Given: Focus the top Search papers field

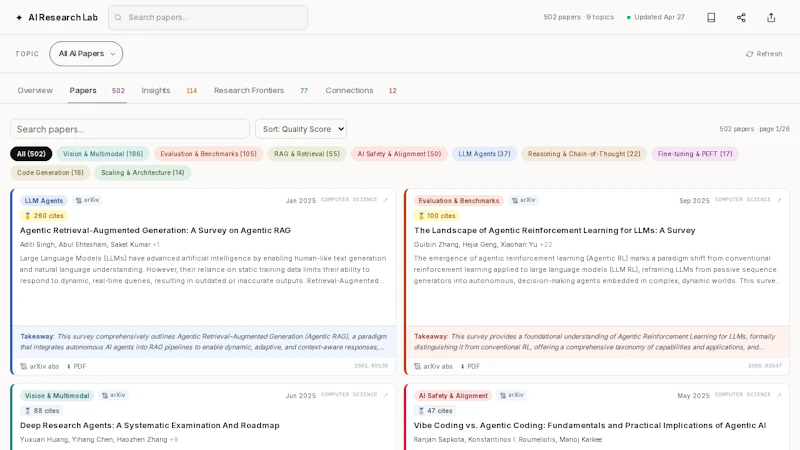Looking at the screenshot, I should [208, 17].
